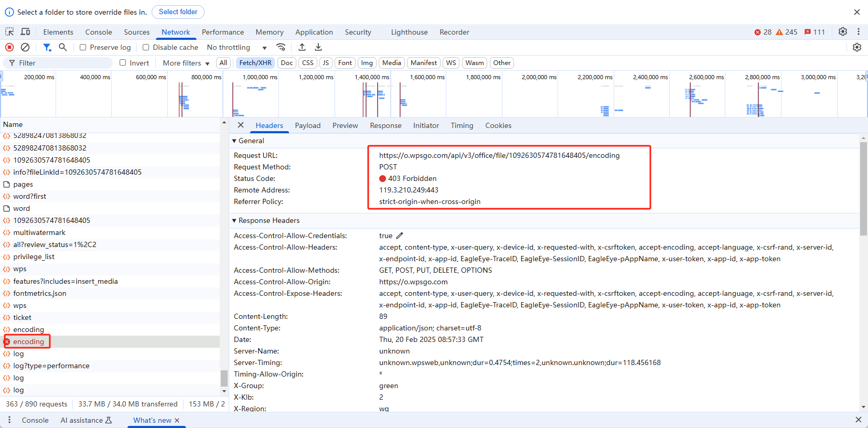Toggle the Fetch/XHR filter chip
Screen dimensions: 868x428
tap(255, 62)
